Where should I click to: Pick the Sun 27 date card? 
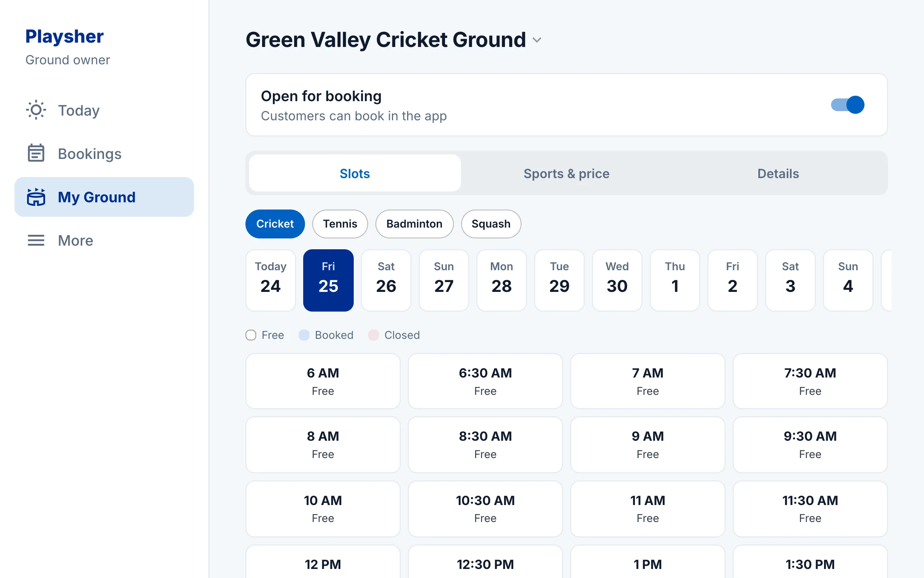(x=444, y=280)
